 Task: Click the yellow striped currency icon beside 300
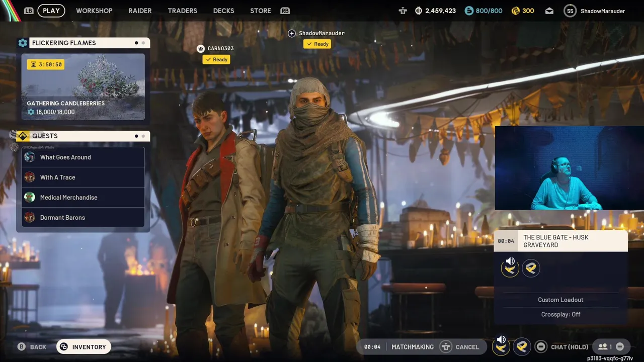tap(515, 11)
